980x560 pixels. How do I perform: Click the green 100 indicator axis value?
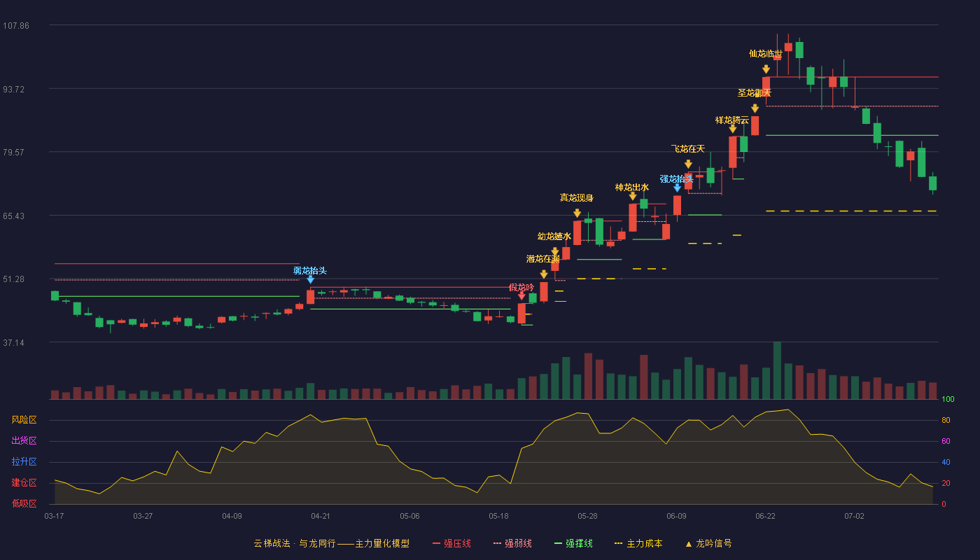tap(948, 400)
